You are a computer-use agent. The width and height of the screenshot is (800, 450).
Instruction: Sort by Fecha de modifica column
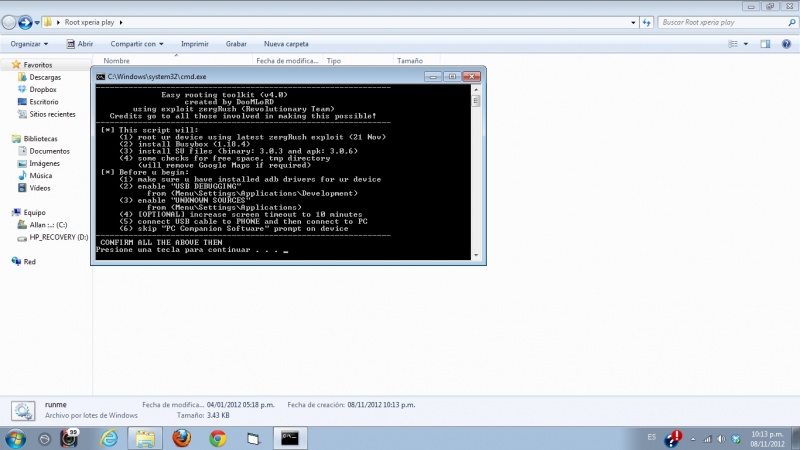(287, 61)
